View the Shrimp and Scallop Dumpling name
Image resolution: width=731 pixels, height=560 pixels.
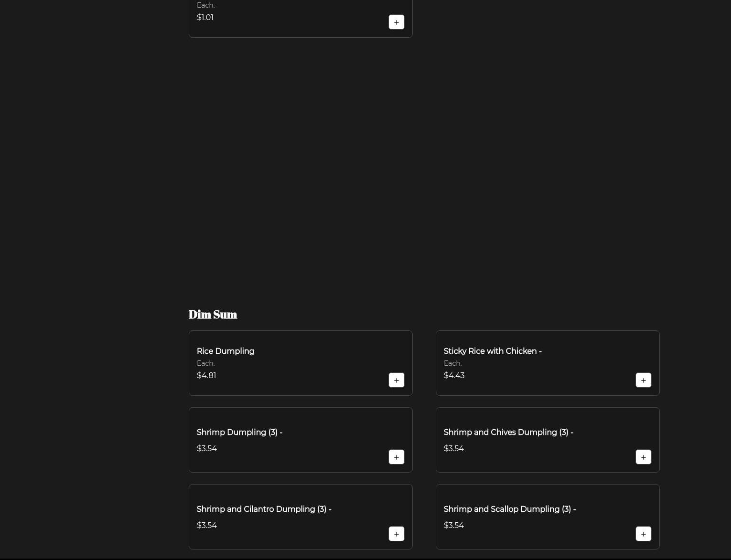pos(509,509)
